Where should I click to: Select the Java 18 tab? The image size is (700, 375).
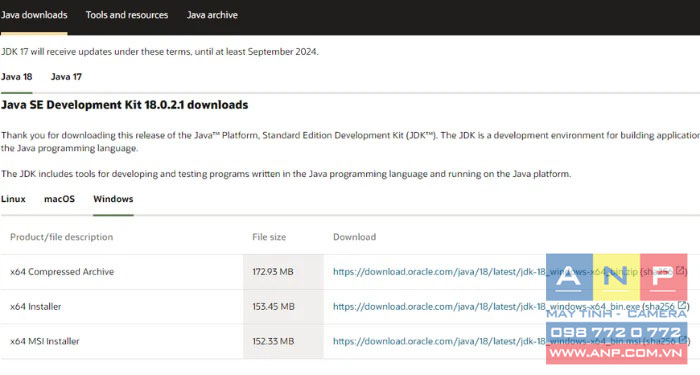(17, 77)
